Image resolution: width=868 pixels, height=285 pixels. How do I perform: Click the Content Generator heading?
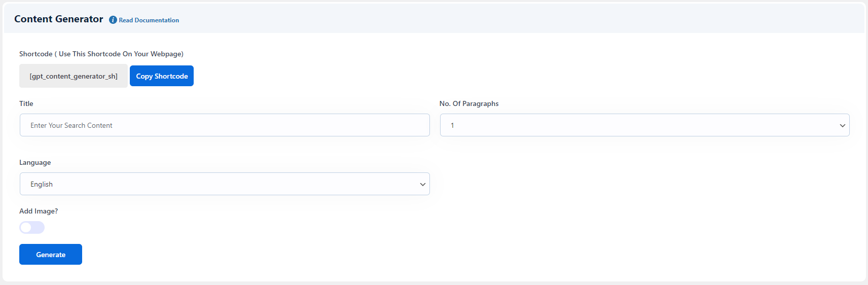[x=59, y=19]
